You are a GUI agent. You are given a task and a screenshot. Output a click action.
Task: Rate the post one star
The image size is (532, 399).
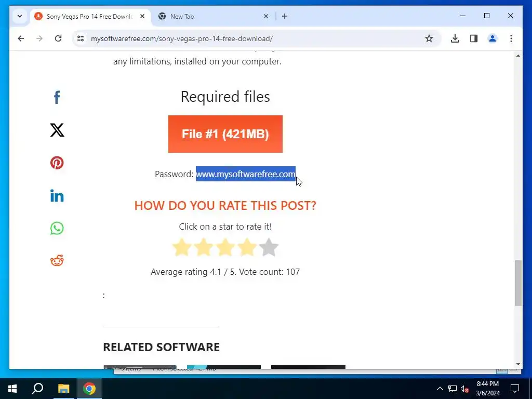pos(182,247)
